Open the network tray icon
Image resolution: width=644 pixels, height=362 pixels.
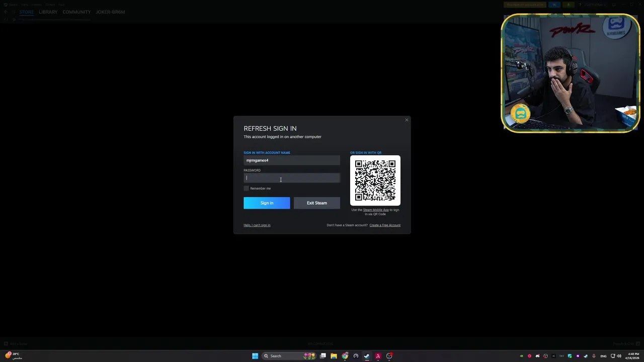613,356
